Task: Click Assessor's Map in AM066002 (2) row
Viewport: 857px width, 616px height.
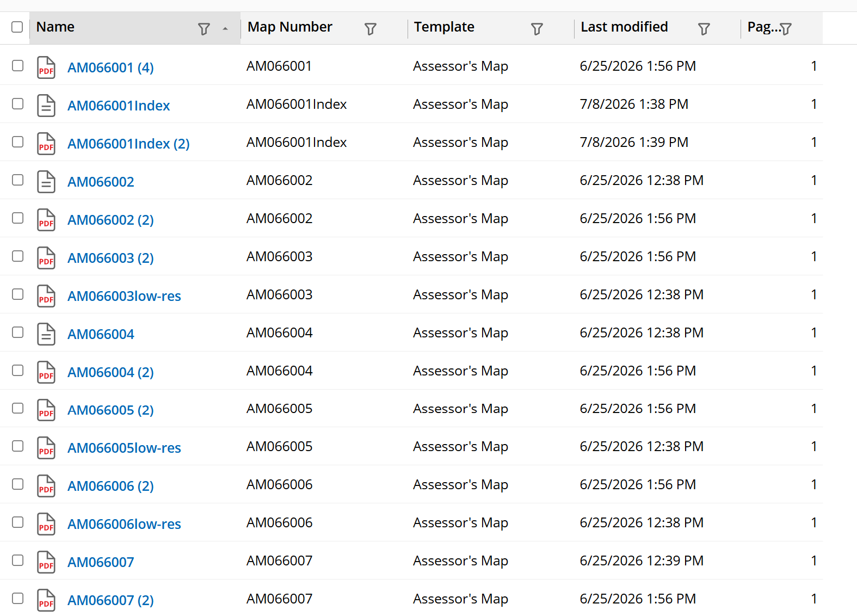Action: click(460, 218)
